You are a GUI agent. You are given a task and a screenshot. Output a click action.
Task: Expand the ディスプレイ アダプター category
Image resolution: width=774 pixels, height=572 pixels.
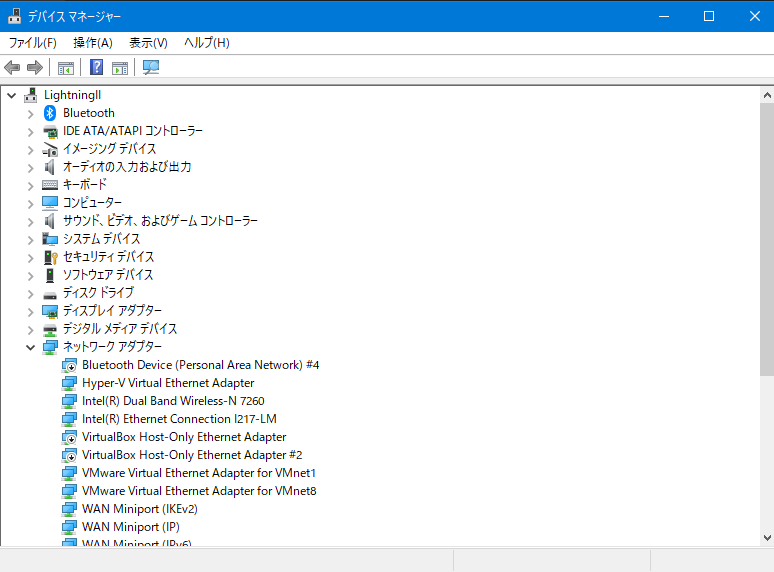click(x=31, y=312)
